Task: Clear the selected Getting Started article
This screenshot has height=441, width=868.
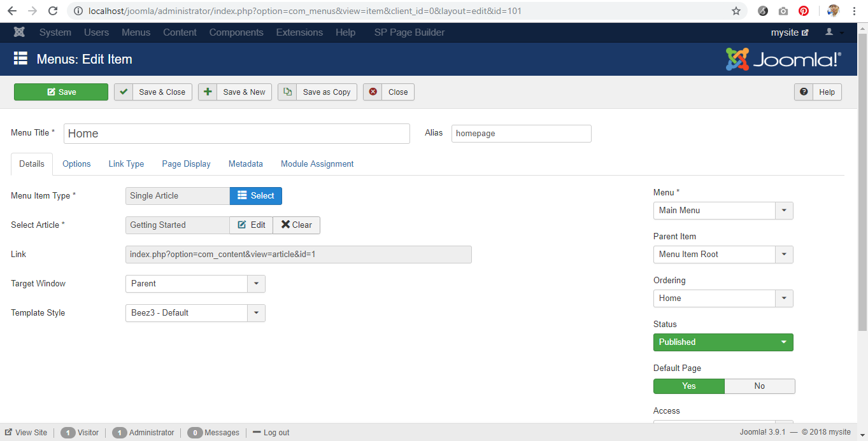Action: tap(297, 225)
